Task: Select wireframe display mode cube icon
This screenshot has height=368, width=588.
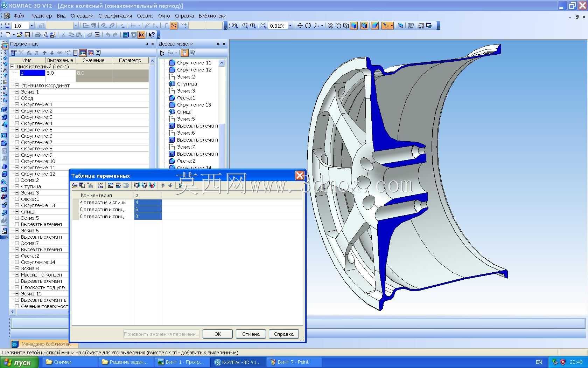Action: (330, 26)
